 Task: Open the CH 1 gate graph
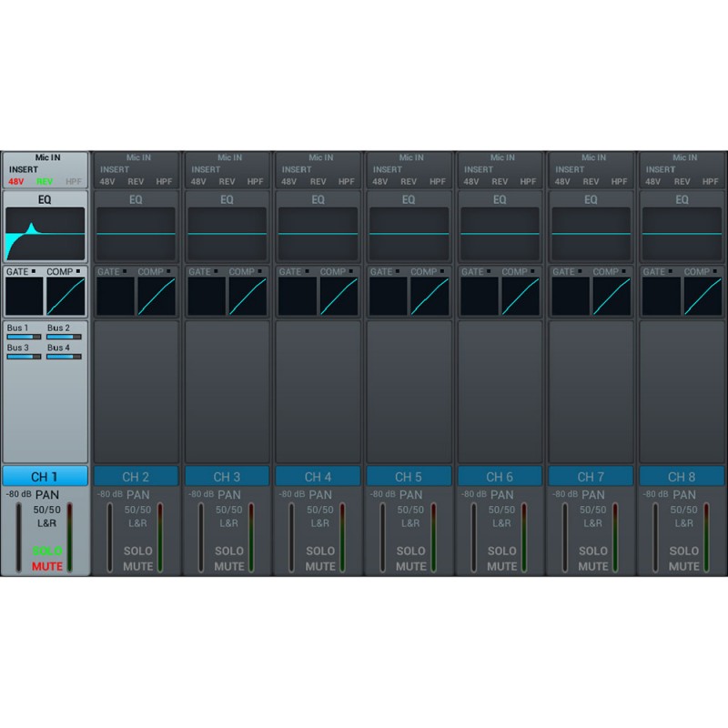25,297
